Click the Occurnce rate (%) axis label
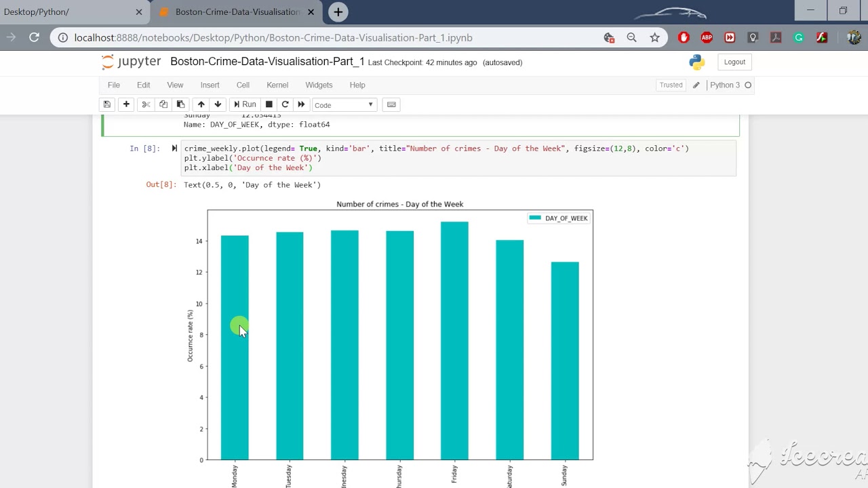Viewport: 868px width, 488px height. click(x=191, y=335)
